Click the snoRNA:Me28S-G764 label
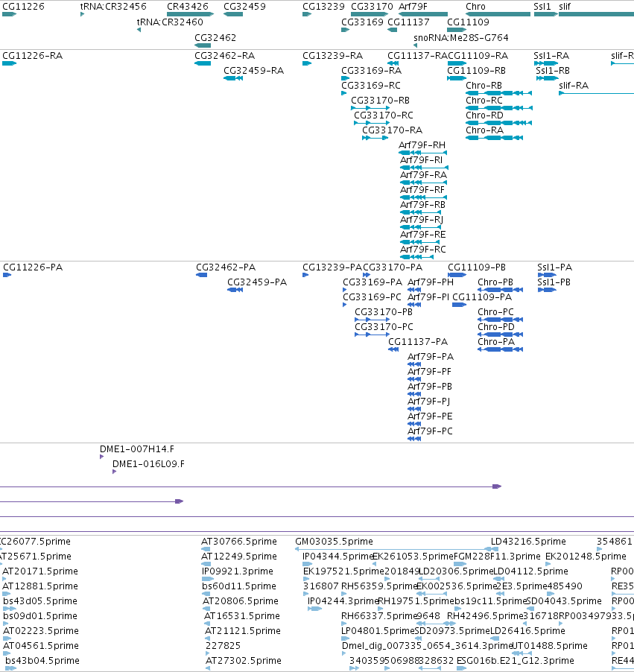This screenshot has height=672, width=634. coord(461,38)
